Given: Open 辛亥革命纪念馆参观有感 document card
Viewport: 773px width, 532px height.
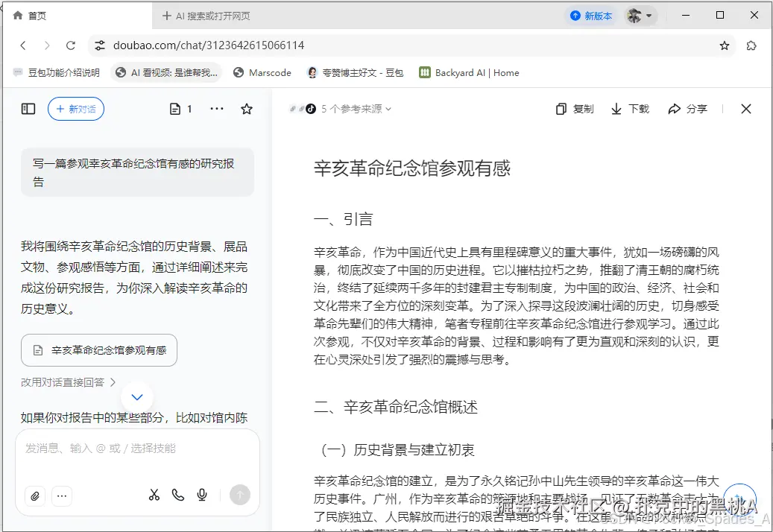Looking at the screenshot, I should (99, 350).
